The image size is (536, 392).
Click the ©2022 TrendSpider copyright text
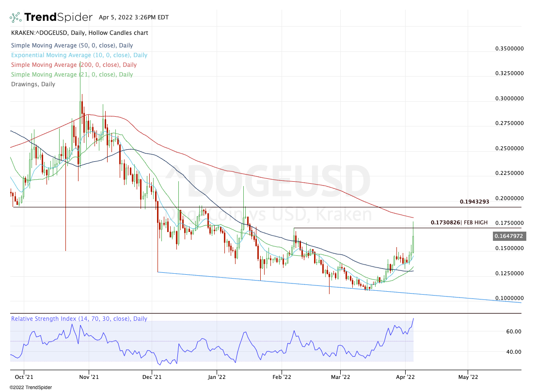[x=31, y=387]
